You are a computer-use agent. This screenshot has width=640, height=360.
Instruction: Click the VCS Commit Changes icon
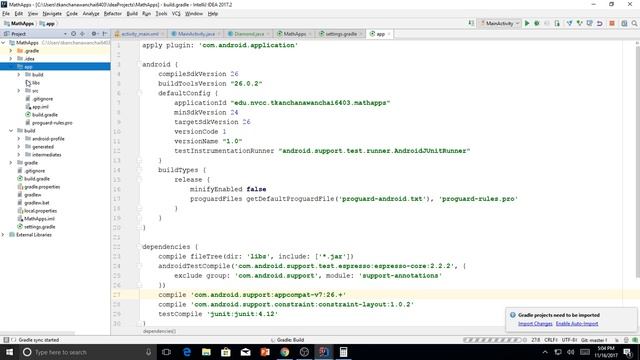[x=579, y=23]
